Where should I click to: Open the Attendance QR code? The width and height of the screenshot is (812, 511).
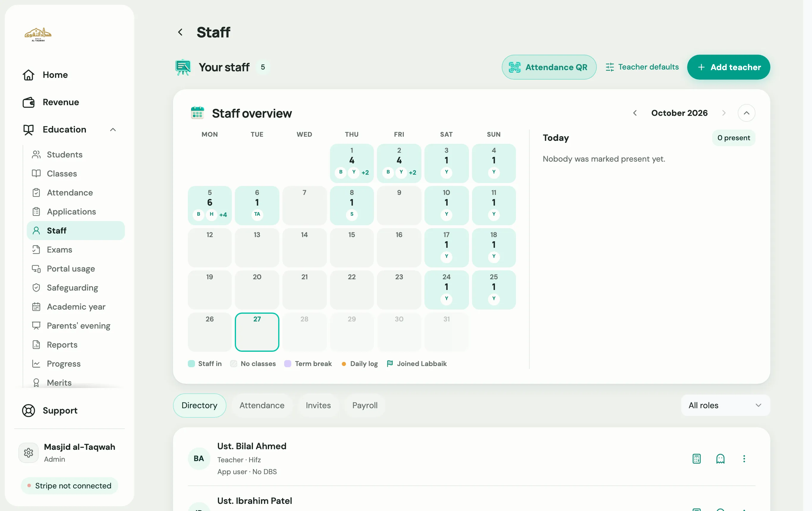549,67
